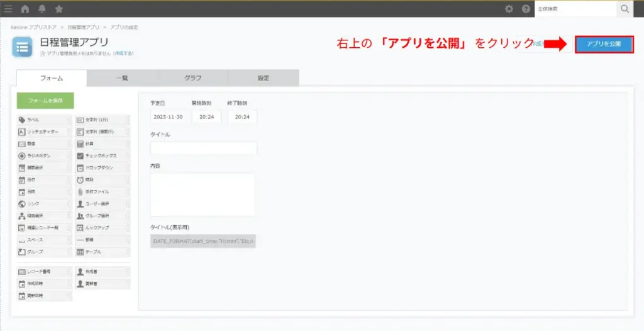The height and width of the screenshot is (331, 644).
Task: Click the 作成する memo link
Action: pos(123,53)
